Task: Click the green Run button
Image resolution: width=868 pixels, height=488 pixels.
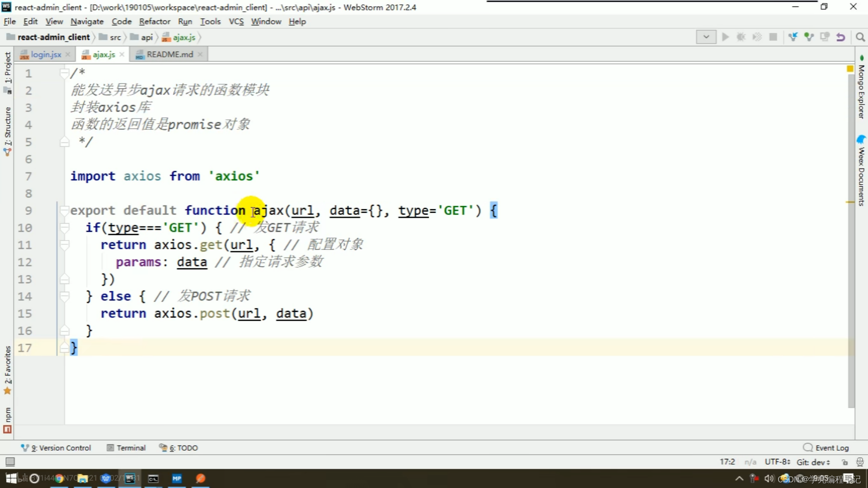Action: (x=725, y=37)
